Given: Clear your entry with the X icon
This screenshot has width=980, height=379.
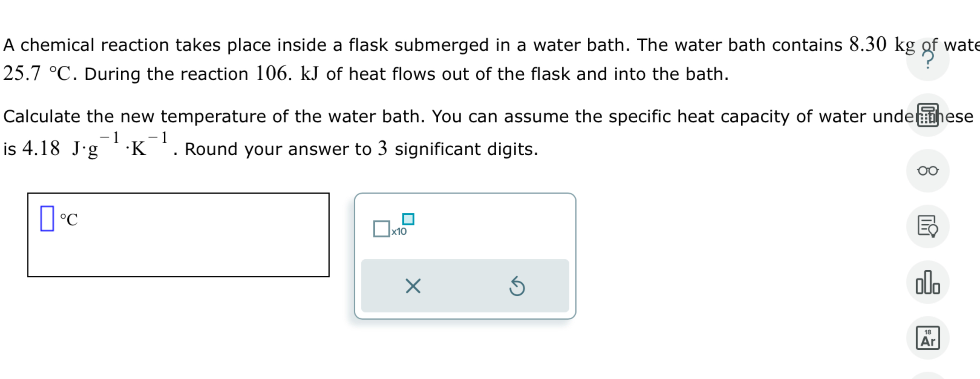Looking at the screenshot, I should pos(413,287).
